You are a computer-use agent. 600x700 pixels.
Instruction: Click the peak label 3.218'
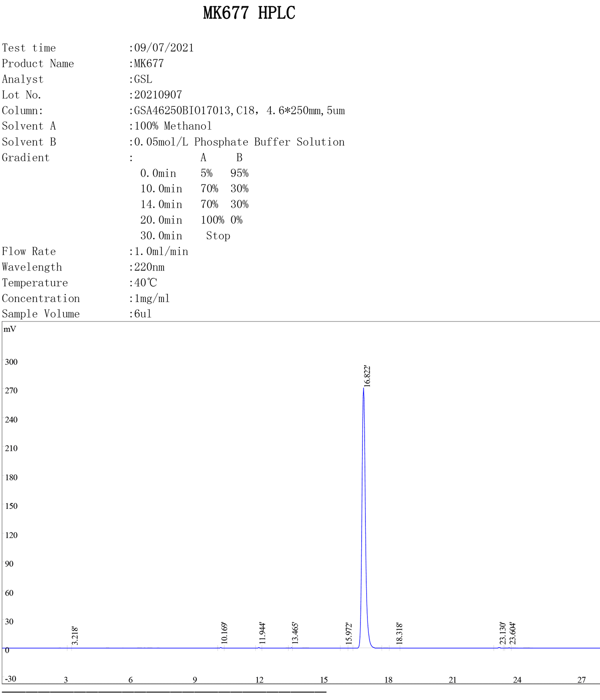[75, 636]
